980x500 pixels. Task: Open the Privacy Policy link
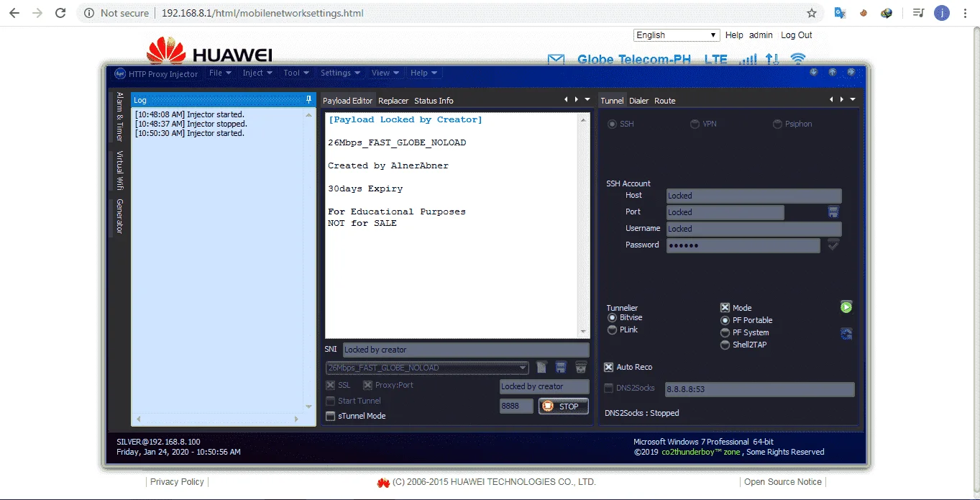coord(177,482)
